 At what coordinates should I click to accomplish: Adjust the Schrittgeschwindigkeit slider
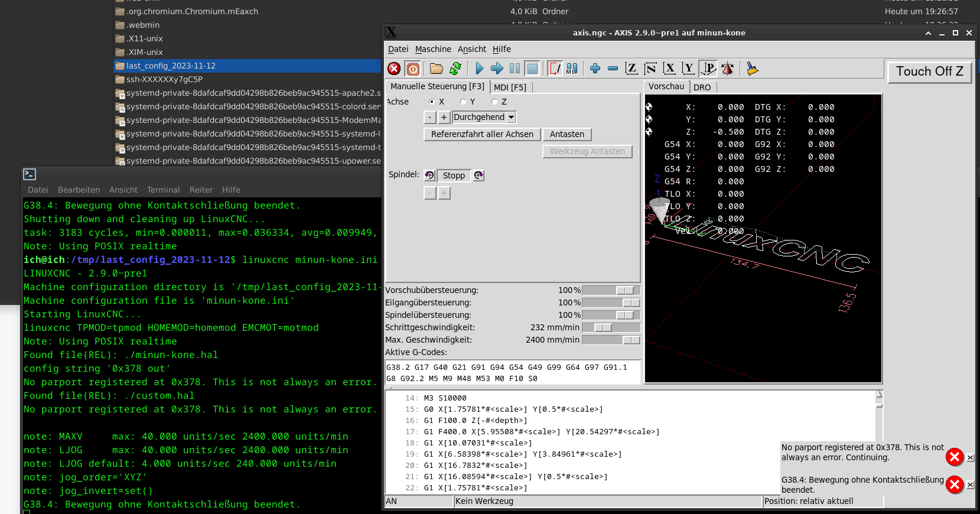point(611,327)
